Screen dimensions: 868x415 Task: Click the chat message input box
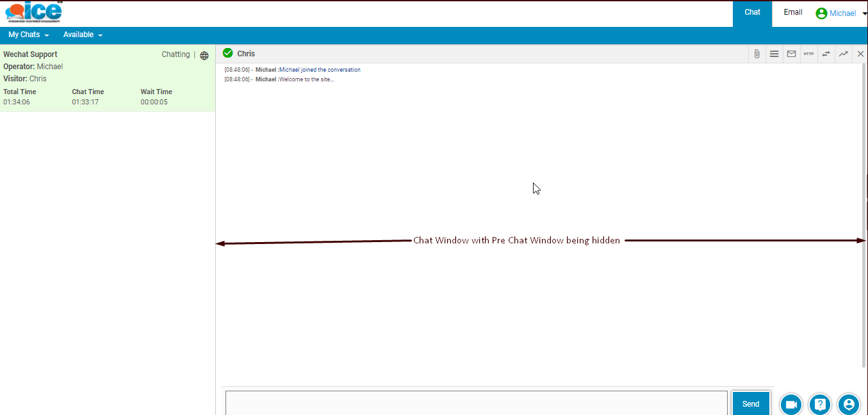(476, 402)
